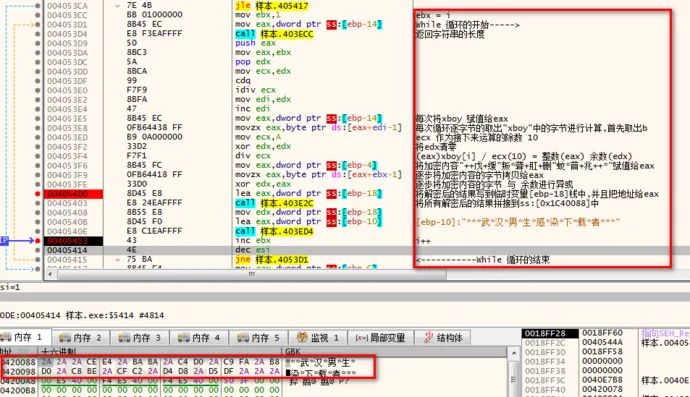Select the call 样本.403E2C instruction line
This screenshot has height=397, width=690.
click(274, 203)
